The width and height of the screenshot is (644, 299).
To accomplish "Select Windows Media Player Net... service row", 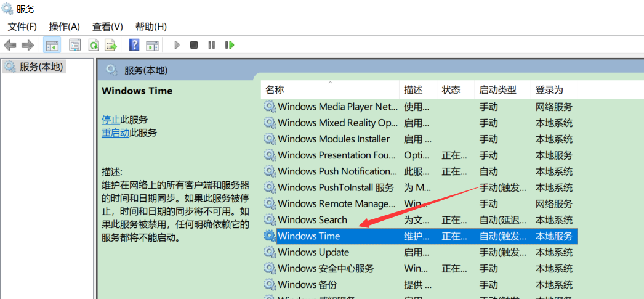I will click(x=419, y=107).
